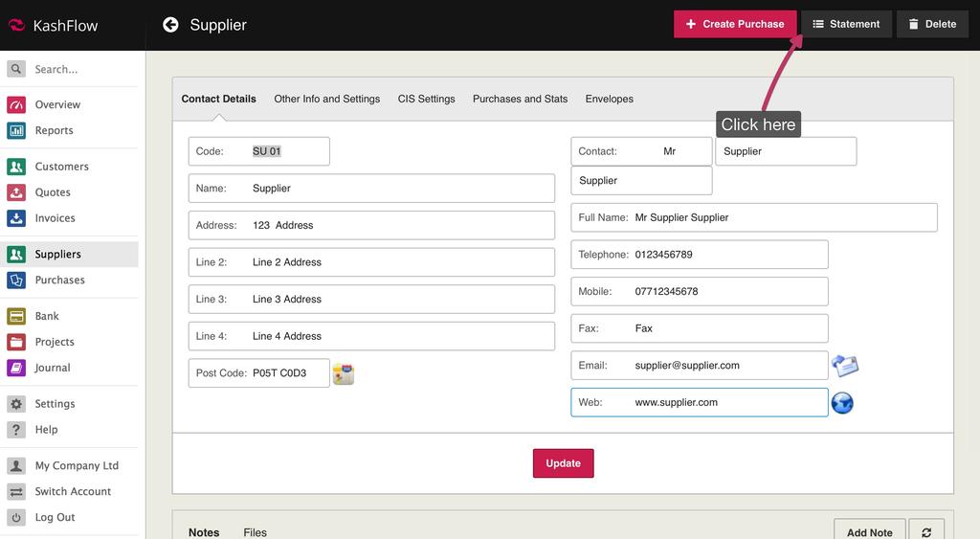Viewport: 980px width, 539px height.
Task: Delete the supplier using Delete button
Action: click(932, 24)
